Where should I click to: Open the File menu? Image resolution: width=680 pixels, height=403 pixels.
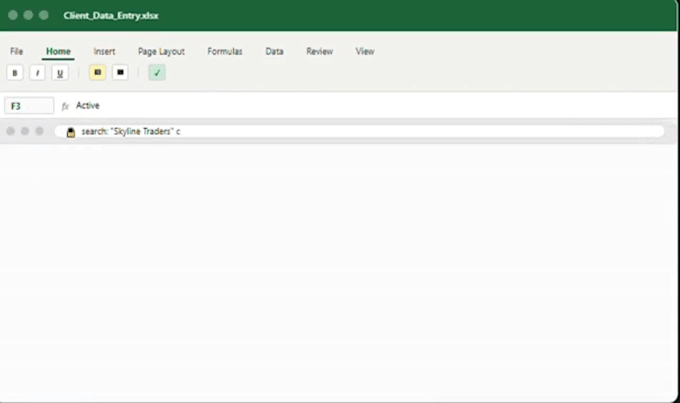(16, 51)
